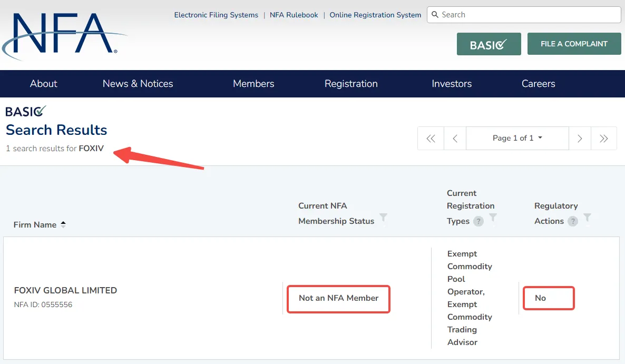The width and height of the screenshot is (625, 364).
Task: Expand the Page 1 of 1 dropdown
Action: [517, 138]
